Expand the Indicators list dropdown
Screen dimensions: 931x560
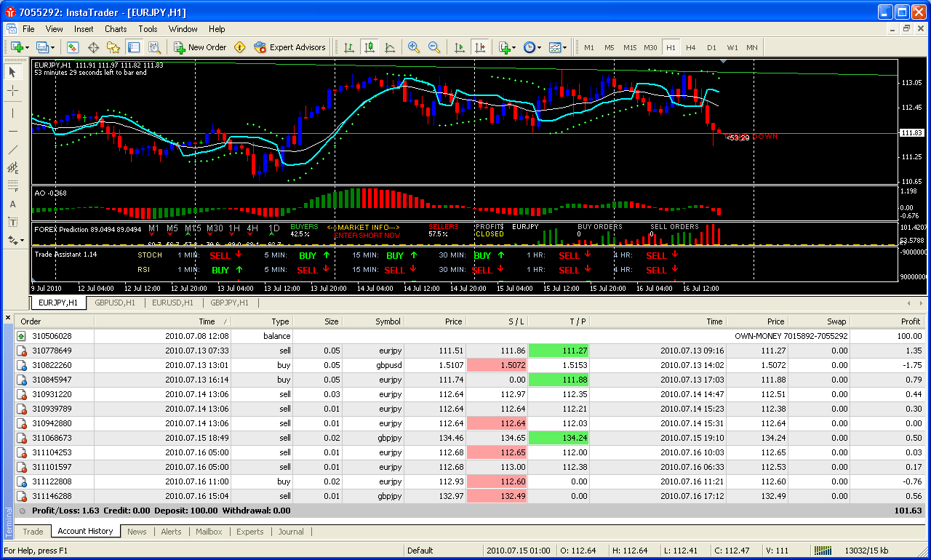pyautogui.click(x=507, y=47)
